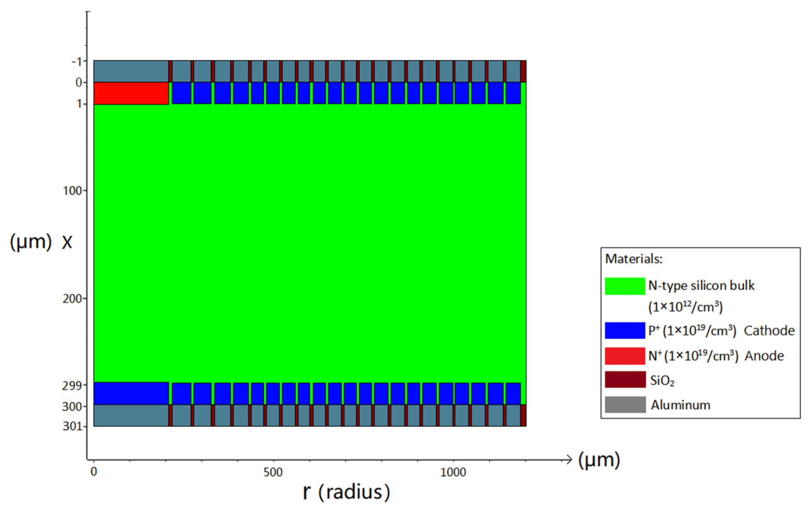
Task: Click the 'r (radius)' axis label
Action: 346,492
